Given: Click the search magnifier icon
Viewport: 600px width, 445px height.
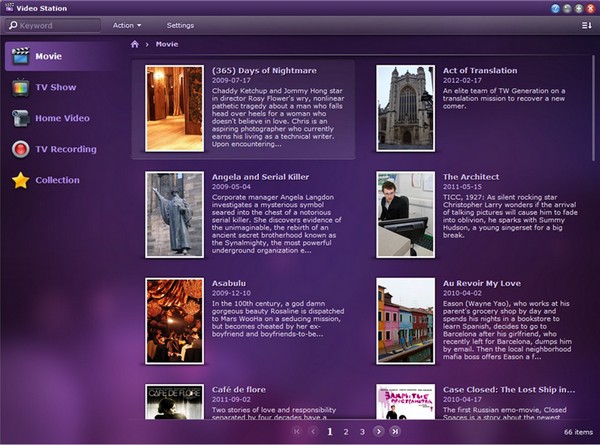Looking at the screenshot, I should (13, 25).
